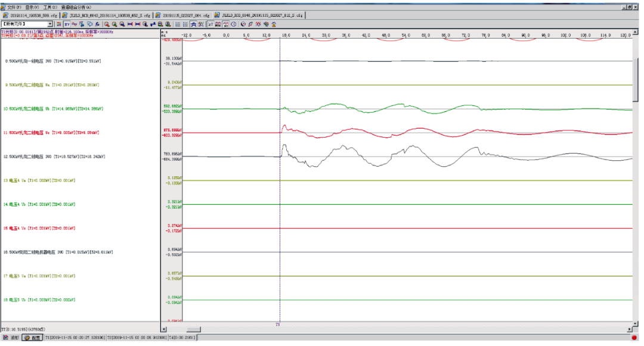Click the T2 timestamp in status bar
The image size is (644, 346).
tap(137, 338)
